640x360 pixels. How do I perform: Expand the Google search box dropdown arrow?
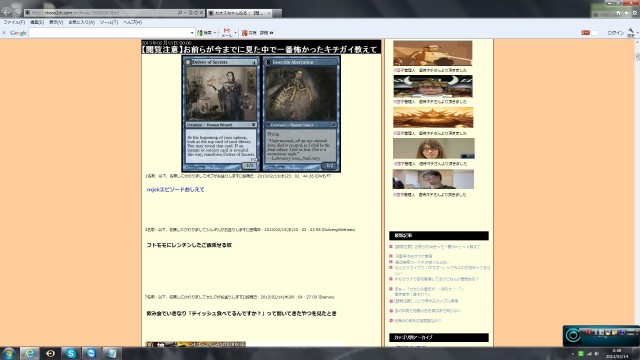(x=192, y=33)
